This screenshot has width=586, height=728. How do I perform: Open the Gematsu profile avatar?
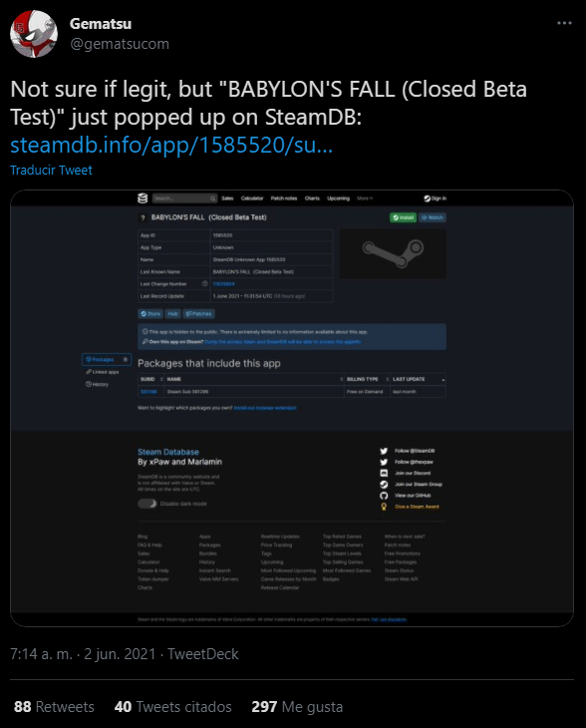pos(34,34)
